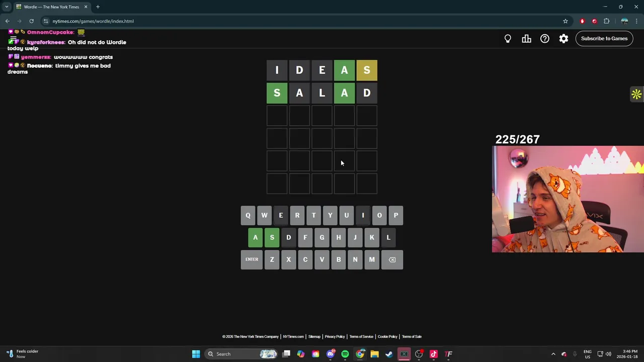Open Discord from the taskbar

[331, 354]
